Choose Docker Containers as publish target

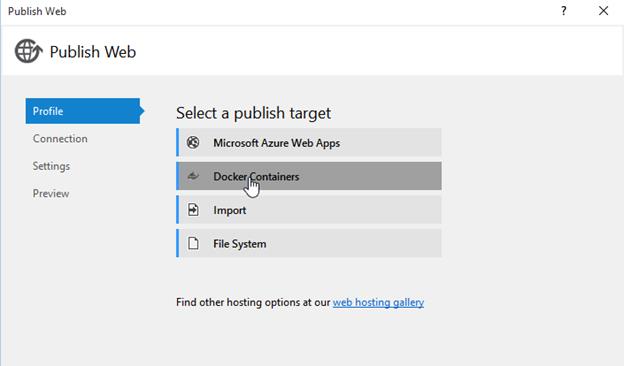click(x=309, y=176)
